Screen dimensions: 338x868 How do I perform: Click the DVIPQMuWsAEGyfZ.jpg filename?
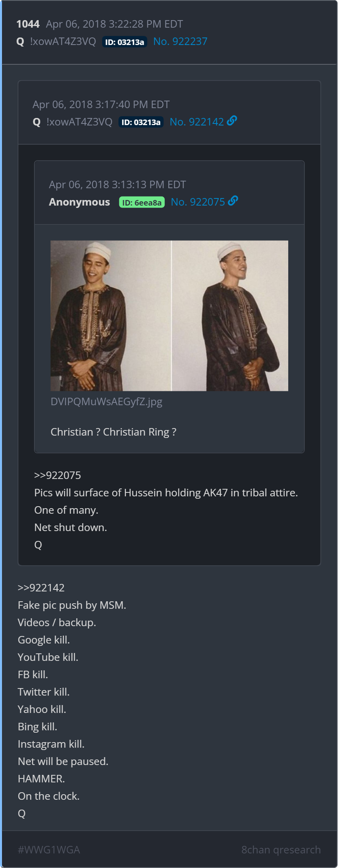tap(107, 402)
